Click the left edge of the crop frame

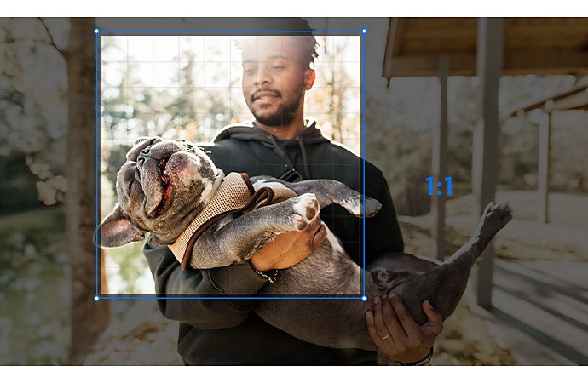[x=97, y=165]
